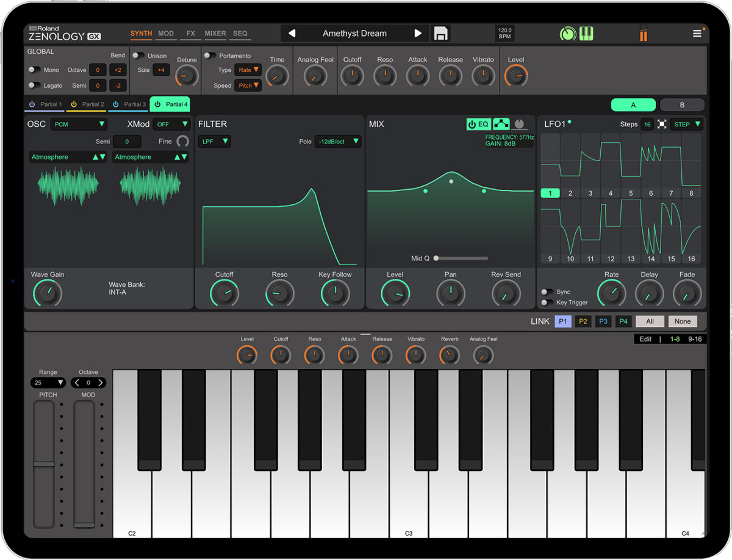Click the global Analog Feel knob

pos(315,76)
